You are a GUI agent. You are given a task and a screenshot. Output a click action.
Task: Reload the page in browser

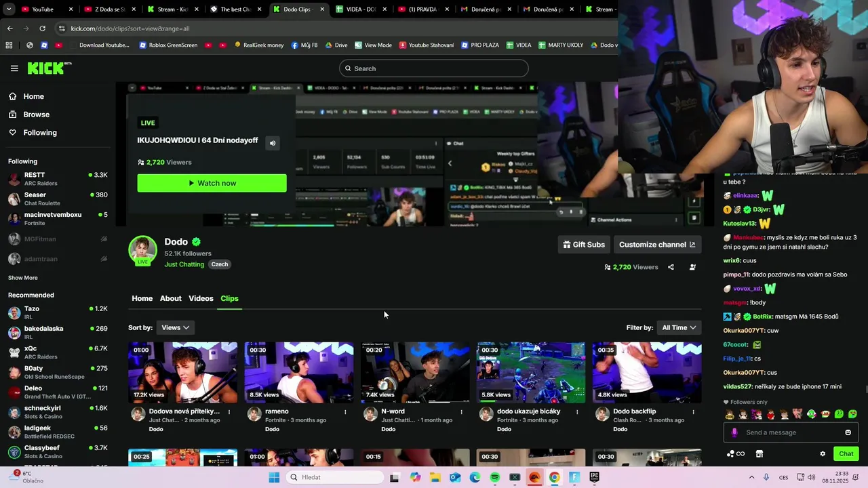42,28
